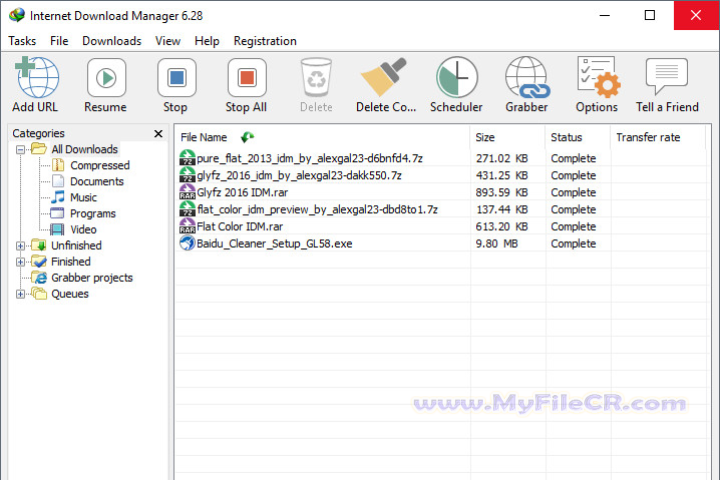Click the Grabber projects IE icon
The height and width of the screenshot is (480, 720).
(39, 277)
